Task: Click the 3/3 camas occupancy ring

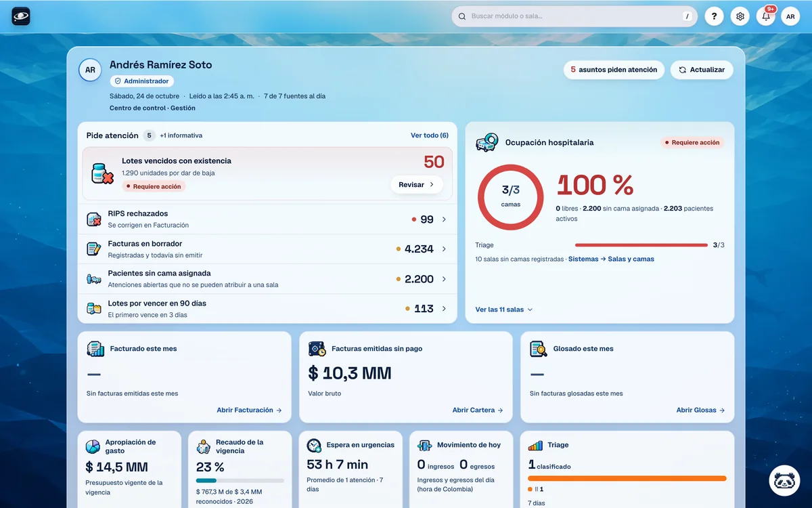Action: (511, 197)
